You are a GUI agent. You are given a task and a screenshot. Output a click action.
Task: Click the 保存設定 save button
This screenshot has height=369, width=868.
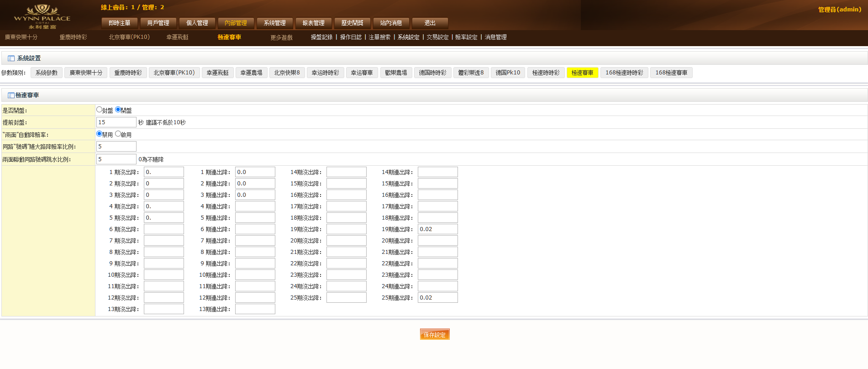435,335
